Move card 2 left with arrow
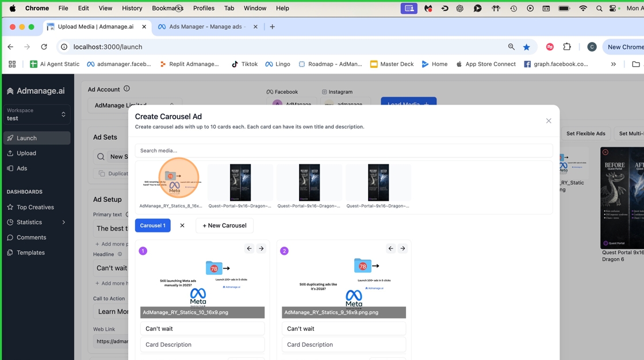Viewport: 644px width, 360px height. tap(391, 248)
